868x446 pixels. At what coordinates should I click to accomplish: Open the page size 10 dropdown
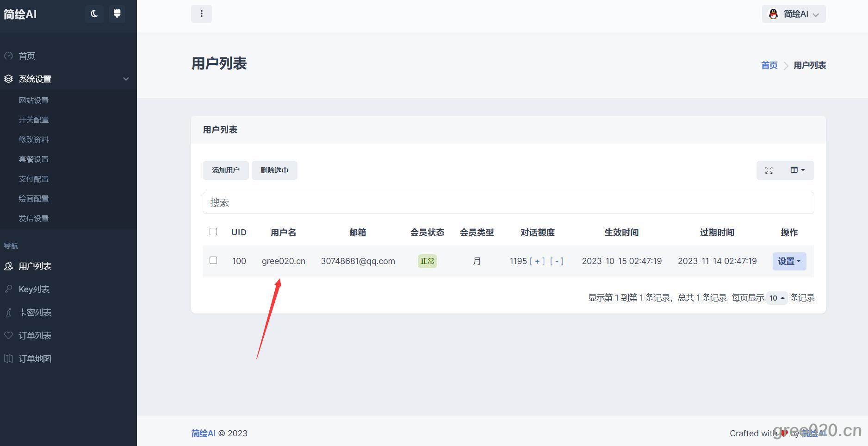(x=777, y=298)
